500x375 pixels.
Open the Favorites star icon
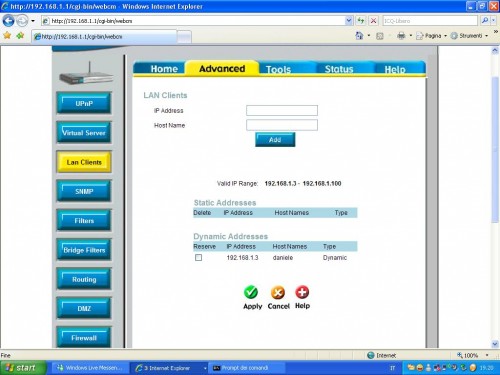[7, 35]
